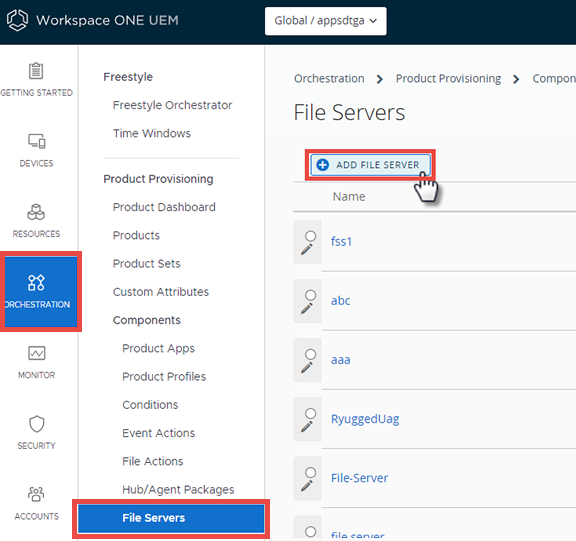This screenshot has height=541, width=576.
Task: Open the fss1 file server link
Action: (341, 242)
